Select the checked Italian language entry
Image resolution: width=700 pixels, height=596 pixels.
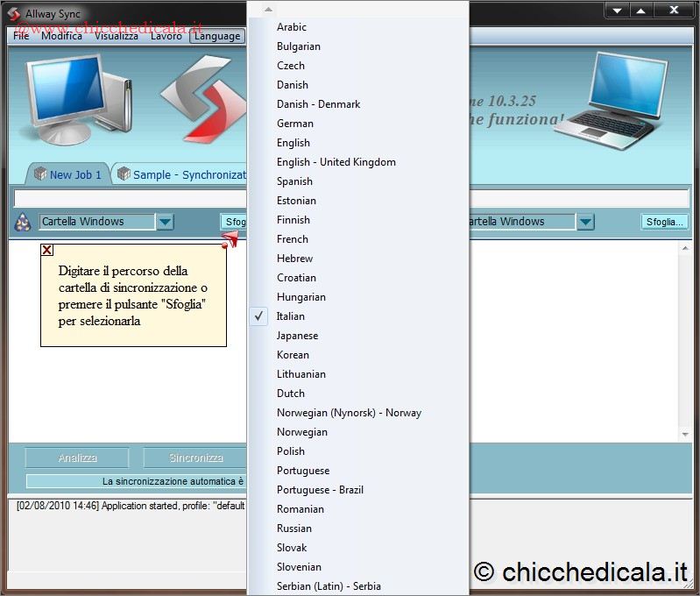click(x=291, y=316)
